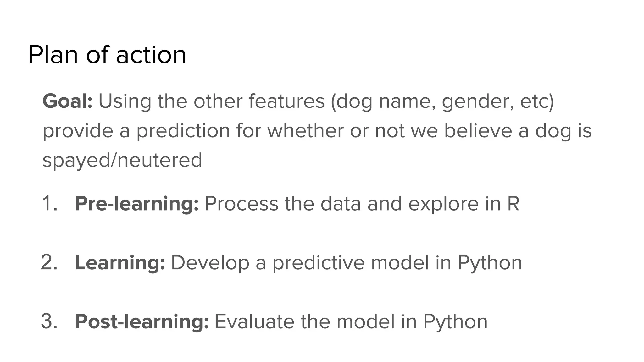Click the word 'spayed/neutered'
Screen dimensions: 644x362
pos(122,160)
